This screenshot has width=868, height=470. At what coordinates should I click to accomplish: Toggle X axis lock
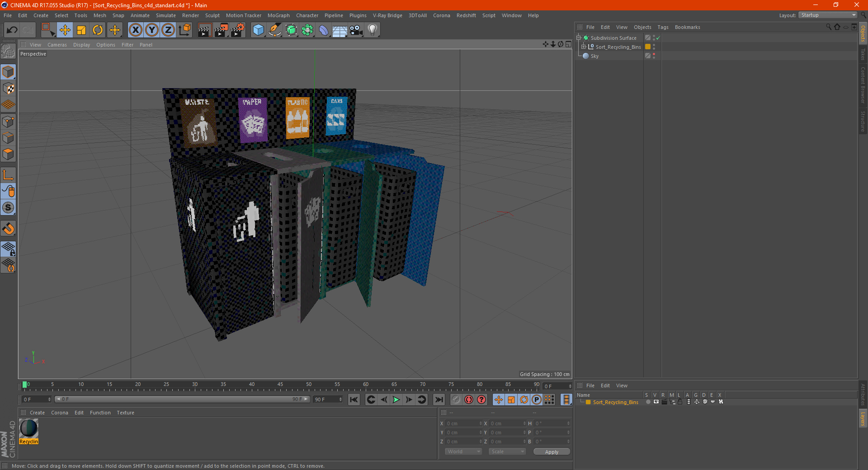tap(135, 30)
